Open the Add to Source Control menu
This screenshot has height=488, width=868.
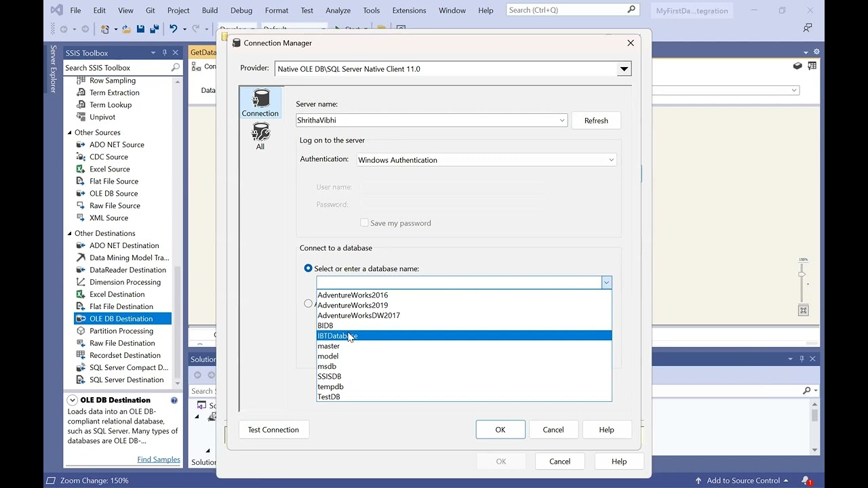point(742,481)
